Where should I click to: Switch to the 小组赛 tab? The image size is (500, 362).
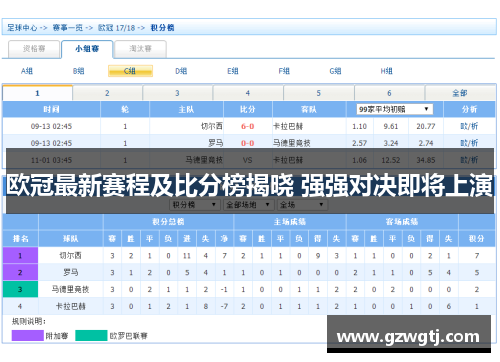[87, 49]
